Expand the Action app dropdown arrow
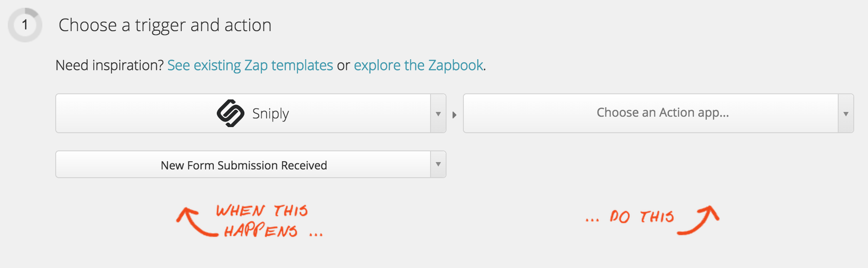 pos(846,114)
